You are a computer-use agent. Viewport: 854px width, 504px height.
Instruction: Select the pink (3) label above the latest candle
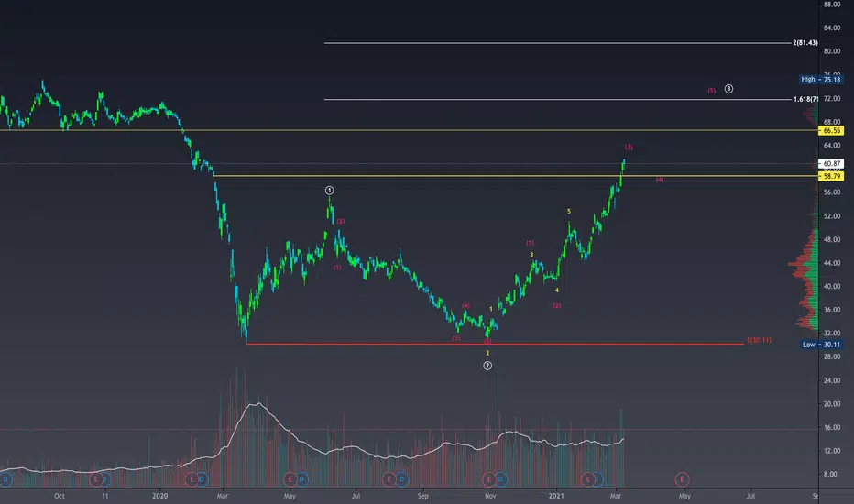629,148
